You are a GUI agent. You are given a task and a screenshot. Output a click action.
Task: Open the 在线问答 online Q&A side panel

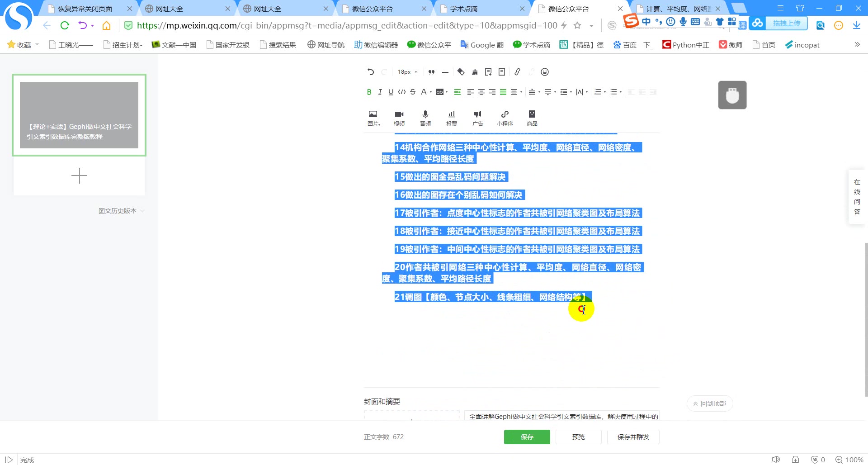click(x=857, y=197)
